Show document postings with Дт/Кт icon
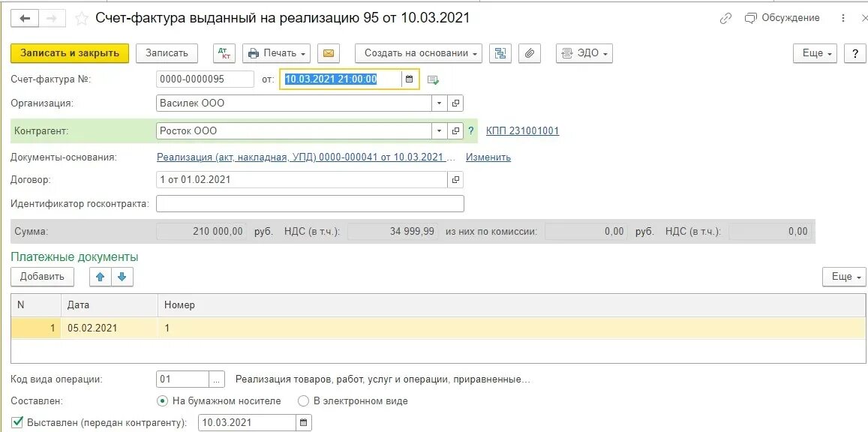 pos(224,52)
